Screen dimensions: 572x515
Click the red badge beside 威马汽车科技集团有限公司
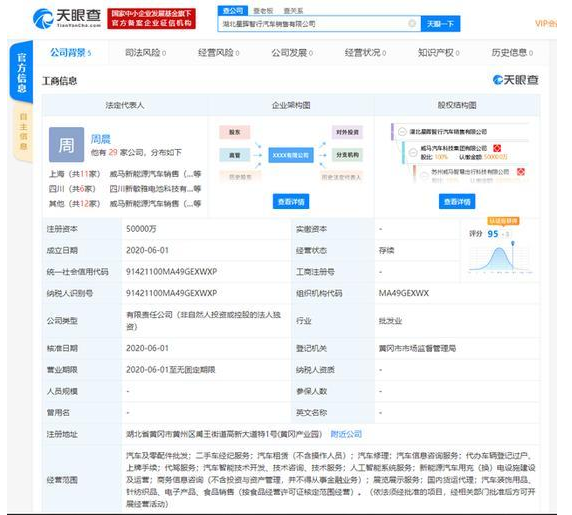click(x=497, y=148)
